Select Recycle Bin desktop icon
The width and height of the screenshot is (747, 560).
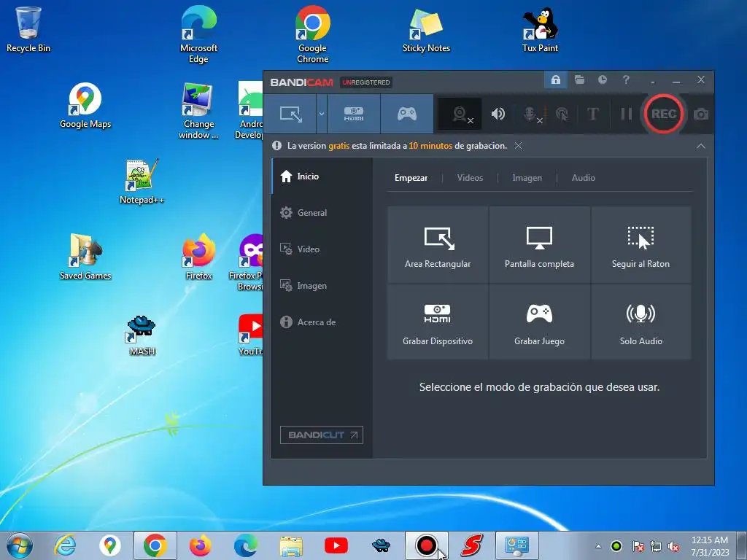point(28,29)
